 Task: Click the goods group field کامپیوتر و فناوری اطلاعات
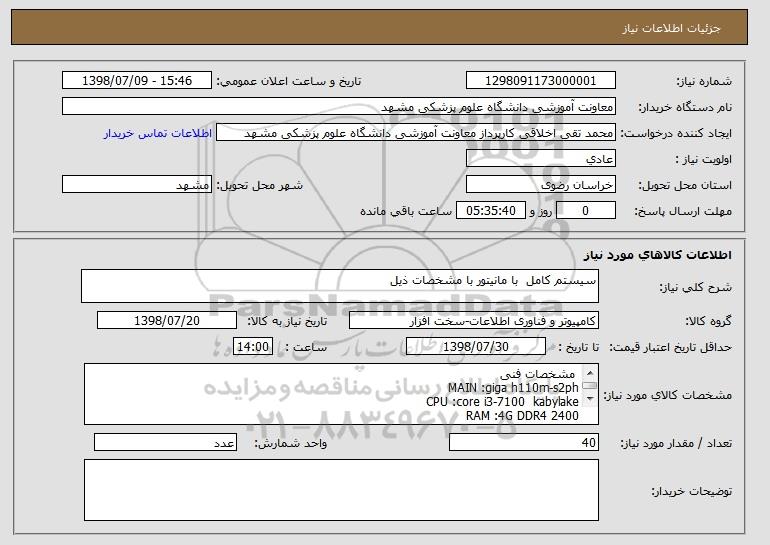(474, 321)
